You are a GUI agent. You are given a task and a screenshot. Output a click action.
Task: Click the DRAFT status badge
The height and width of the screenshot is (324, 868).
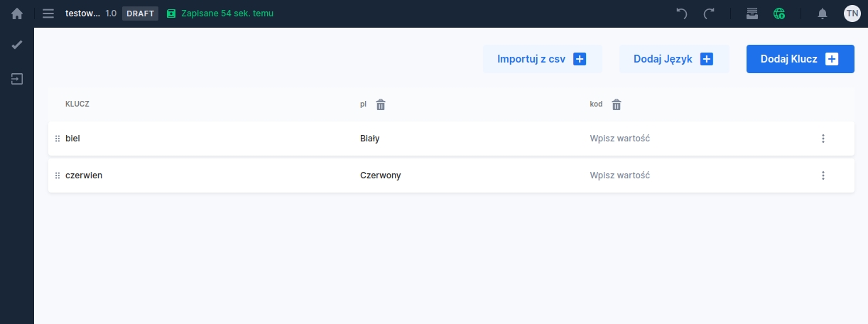tap(140, 13)
